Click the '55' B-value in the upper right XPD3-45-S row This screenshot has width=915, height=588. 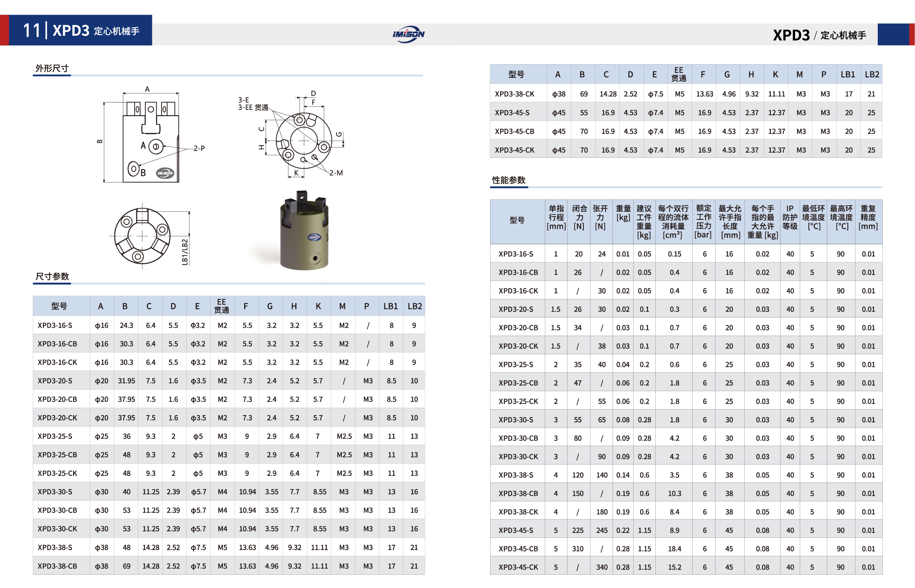click(583, 113)
